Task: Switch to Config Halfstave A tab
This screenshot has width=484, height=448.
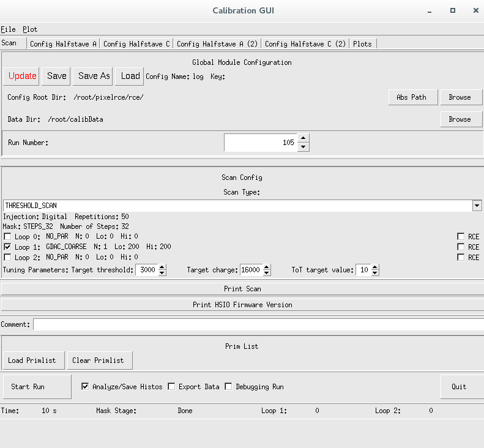Action: point(63,44)
